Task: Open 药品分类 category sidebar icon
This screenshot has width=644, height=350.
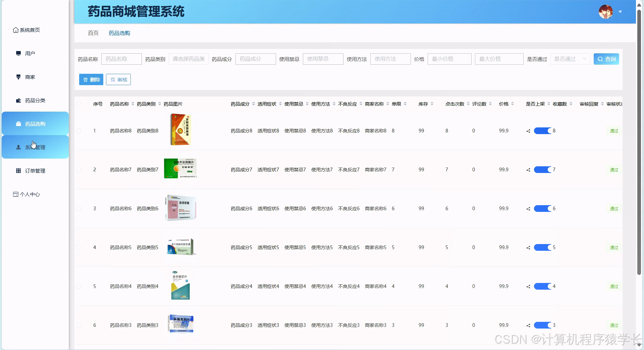Action: click(x=18, y=100)
